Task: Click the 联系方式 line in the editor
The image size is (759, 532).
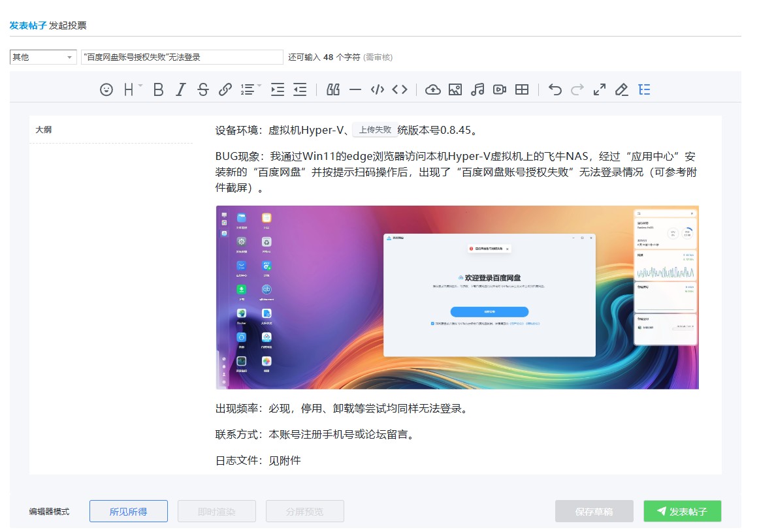Action: pyautogui.click(x=315, y=435)
